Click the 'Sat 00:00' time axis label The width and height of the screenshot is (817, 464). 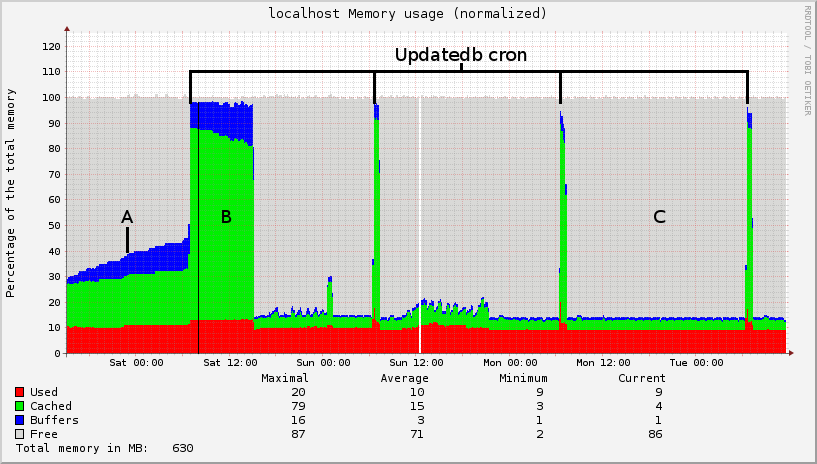click(x=136, y=363)
